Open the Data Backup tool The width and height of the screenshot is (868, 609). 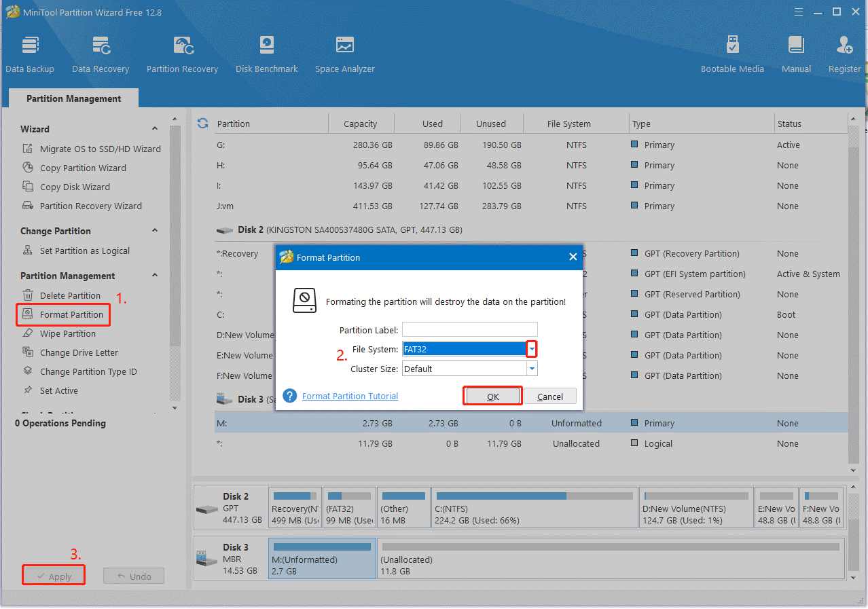coord(30,53)
